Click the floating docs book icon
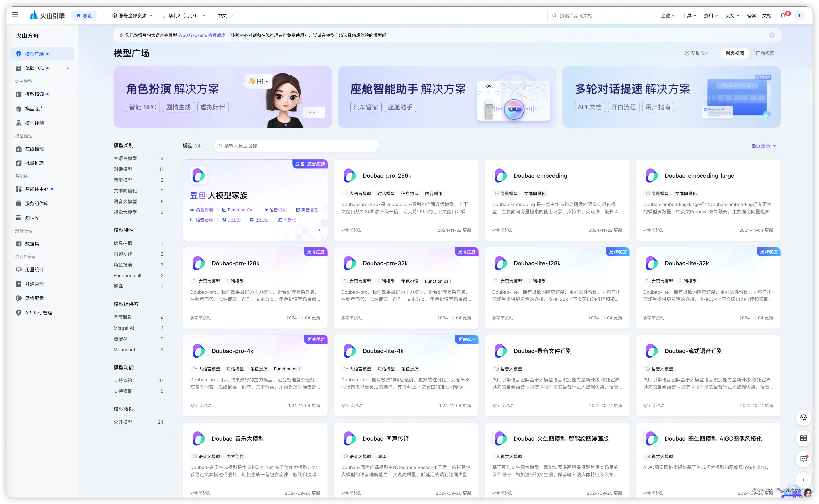Viewport: 819px width, 504px height. pyautogui.click(x=803, y=438)
